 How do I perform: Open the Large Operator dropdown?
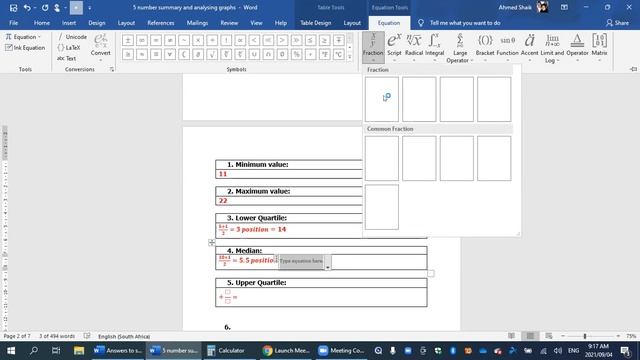tap(460, 48)
